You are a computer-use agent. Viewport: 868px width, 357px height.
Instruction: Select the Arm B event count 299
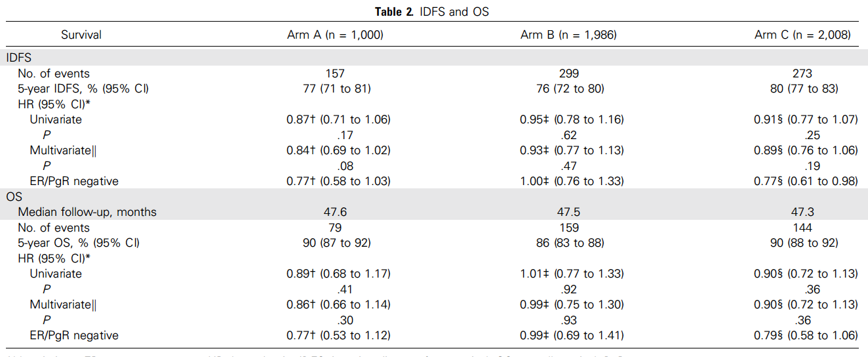[x=569, y=73]
